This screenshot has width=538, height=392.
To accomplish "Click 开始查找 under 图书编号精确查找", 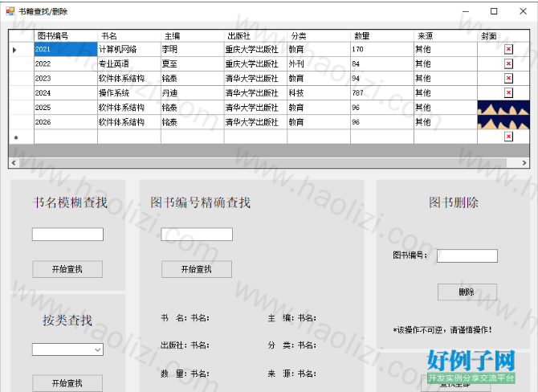I will pos(197,269).
